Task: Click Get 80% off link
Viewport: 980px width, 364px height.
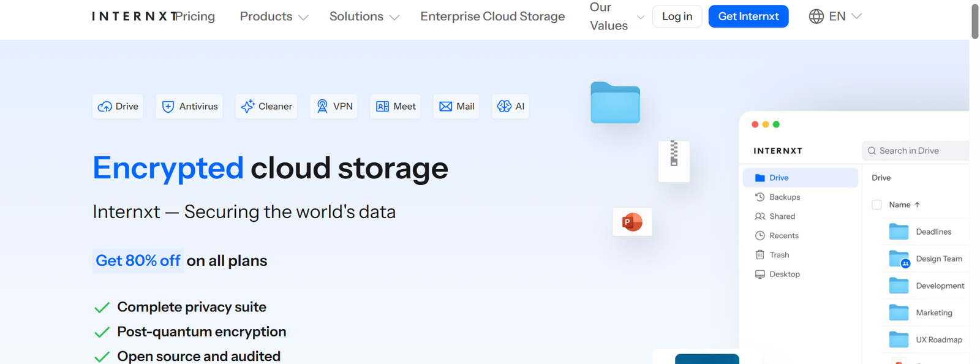Action: pyautogui.click(x=138, y=260)
